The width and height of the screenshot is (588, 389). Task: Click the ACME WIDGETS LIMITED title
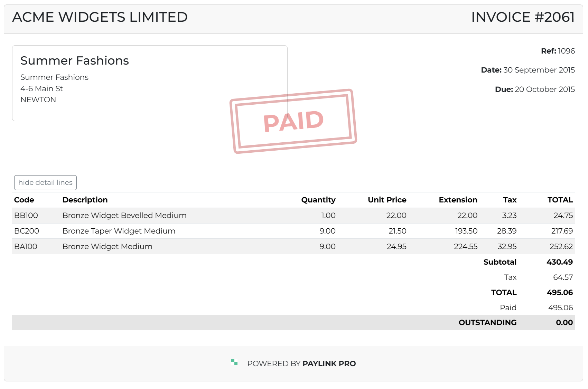[100, 17]
